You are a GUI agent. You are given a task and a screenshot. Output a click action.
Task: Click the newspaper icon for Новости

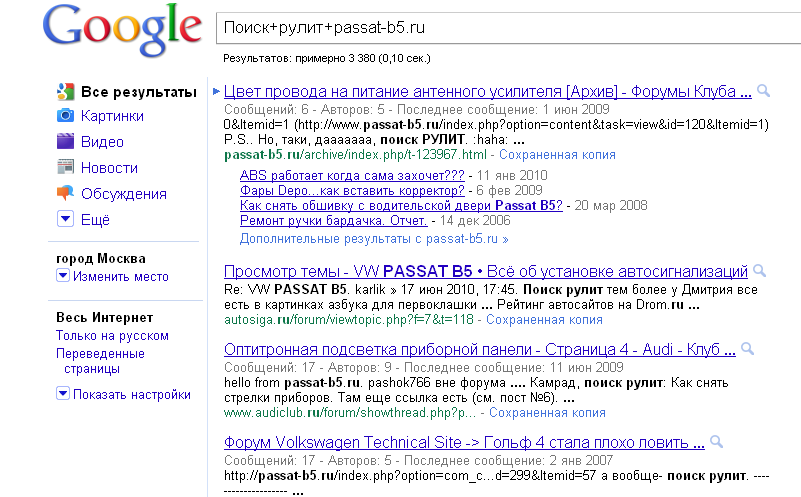tap(65, 167)
